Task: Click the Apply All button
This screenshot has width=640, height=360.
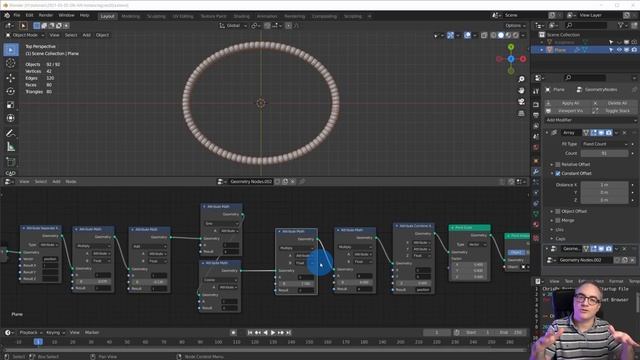Action: coord(567,103)
